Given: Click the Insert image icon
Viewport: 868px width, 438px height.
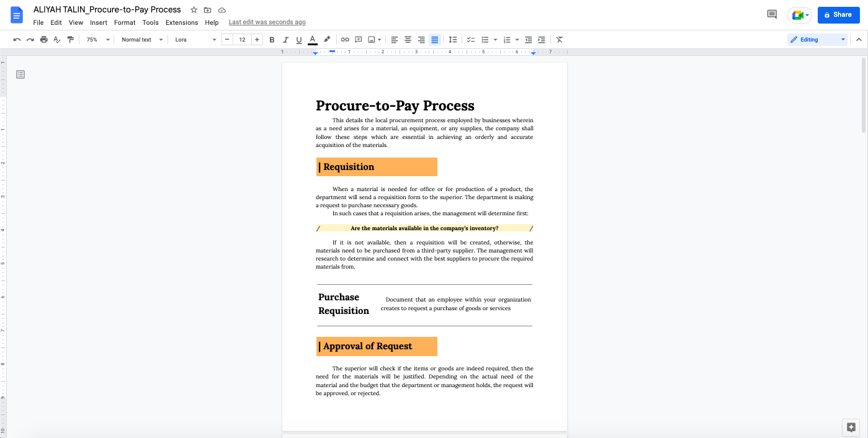Looking at the screenshot, I should 372,40.
